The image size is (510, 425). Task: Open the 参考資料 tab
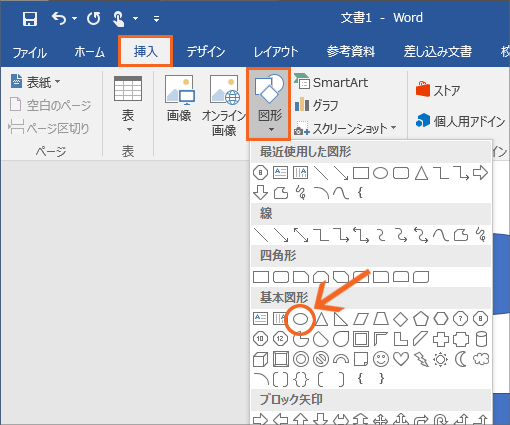coord(351,52)
